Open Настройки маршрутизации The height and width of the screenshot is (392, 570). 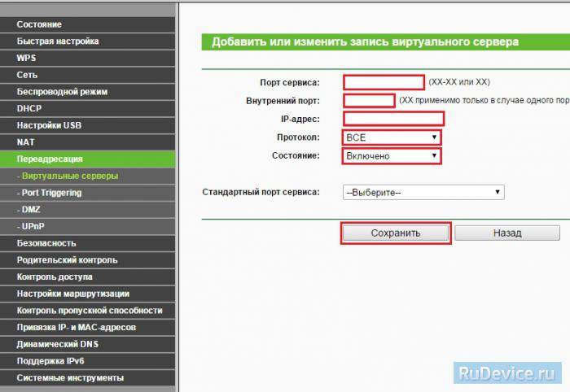[87, 294]
